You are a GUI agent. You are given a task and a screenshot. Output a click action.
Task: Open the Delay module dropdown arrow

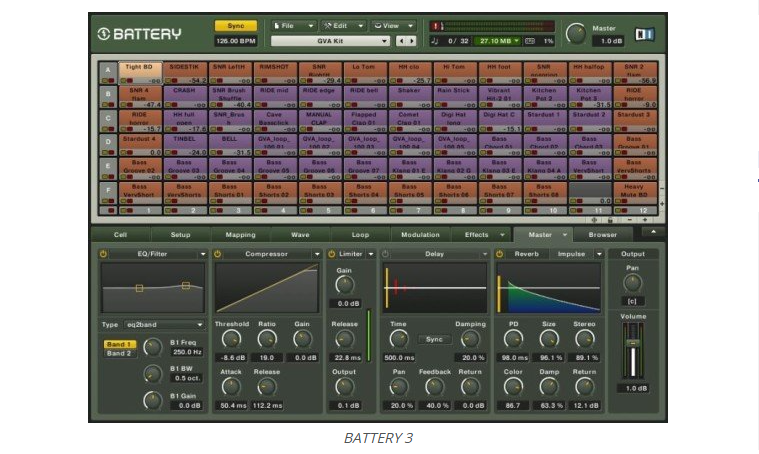[x=485, y=254]
